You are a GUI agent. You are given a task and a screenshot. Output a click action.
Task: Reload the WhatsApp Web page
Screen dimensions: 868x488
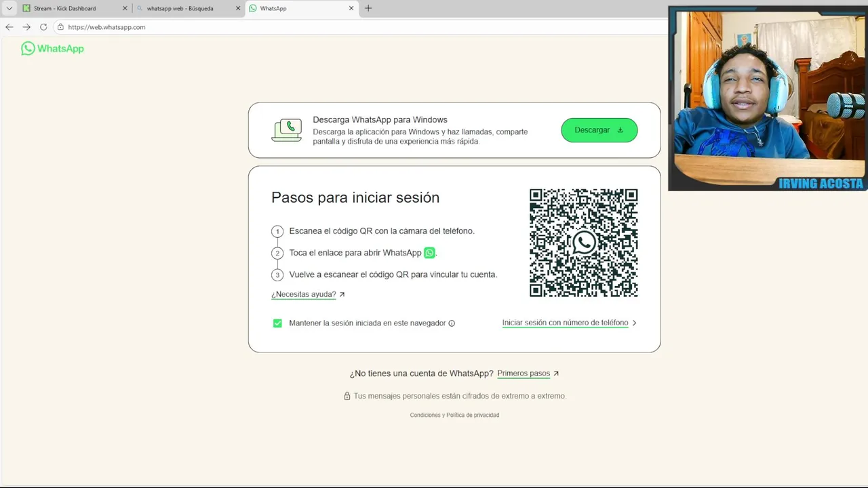pos(43,27)
